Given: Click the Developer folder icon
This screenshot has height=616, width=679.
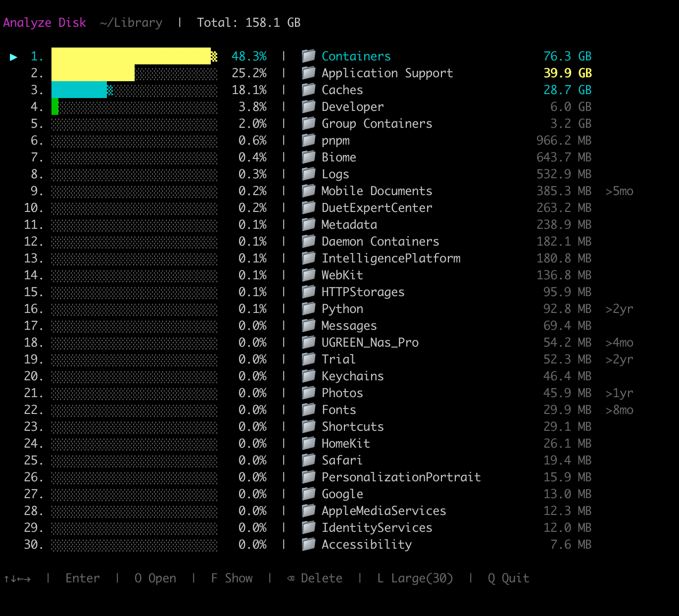Looking at the screenshot, I should coord(308,106).
